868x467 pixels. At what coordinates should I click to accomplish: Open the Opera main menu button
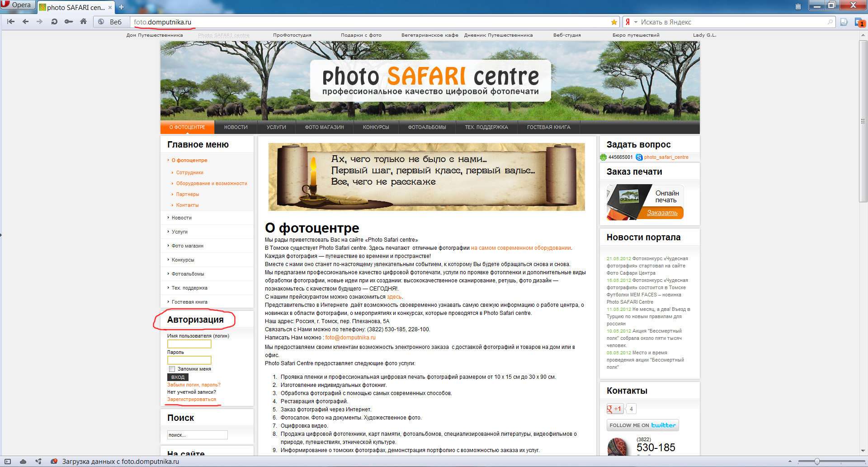click(18, 5)
